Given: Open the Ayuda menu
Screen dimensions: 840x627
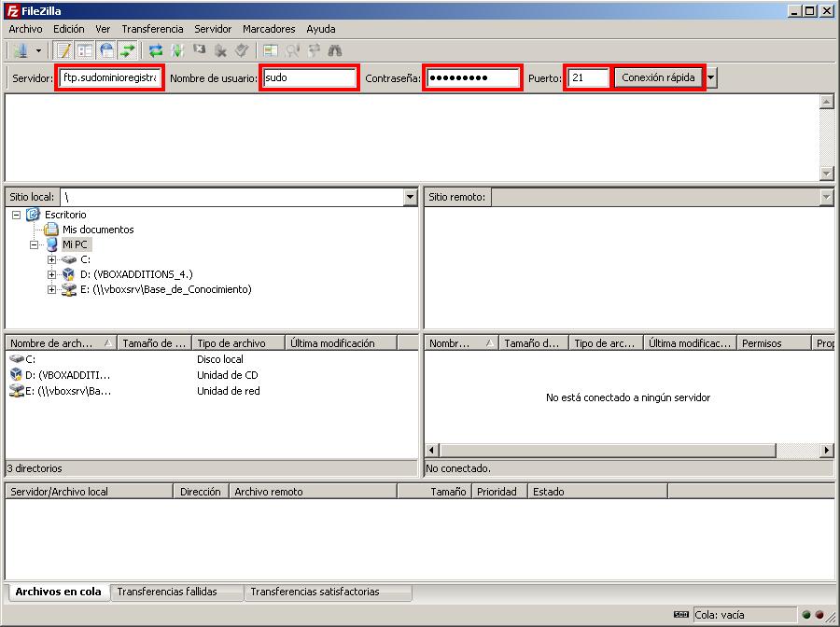Looking at the screenshot, I should point(321,29).
